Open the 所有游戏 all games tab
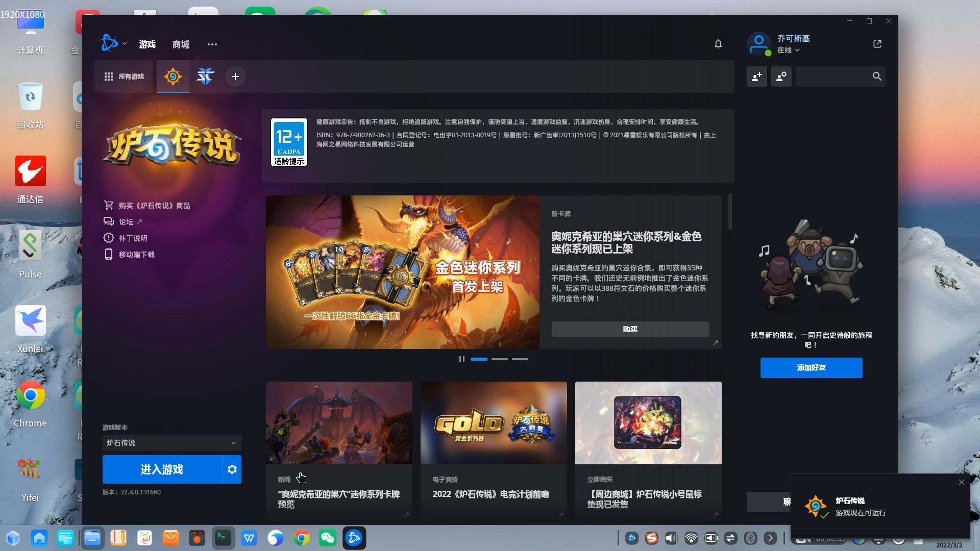 (124, 77)
